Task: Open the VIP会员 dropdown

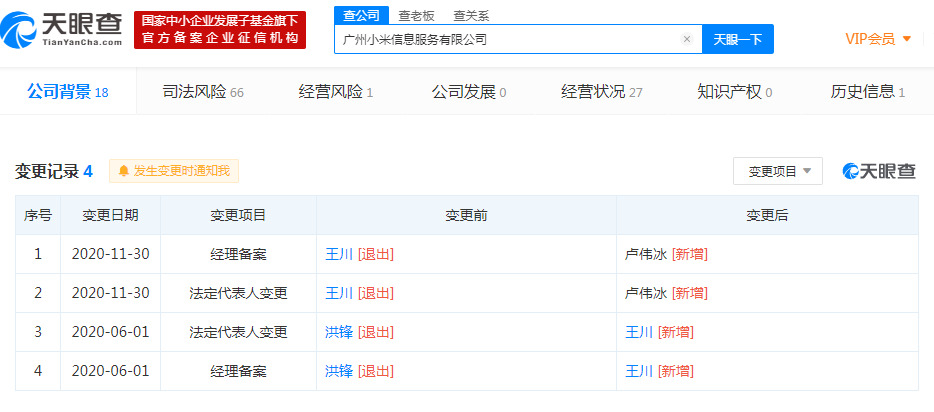Action: (x=878, y=39)
